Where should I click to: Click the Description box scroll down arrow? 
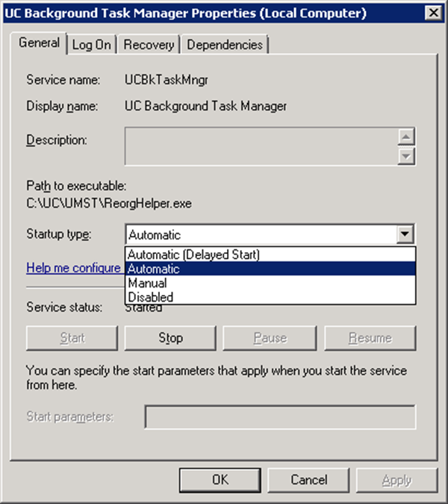[x=407, y=155]
